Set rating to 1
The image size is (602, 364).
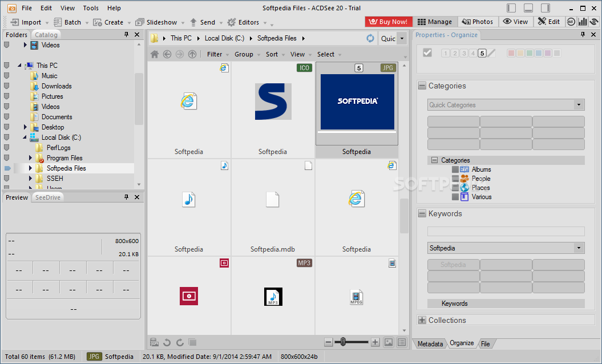(x=445, y=53)
